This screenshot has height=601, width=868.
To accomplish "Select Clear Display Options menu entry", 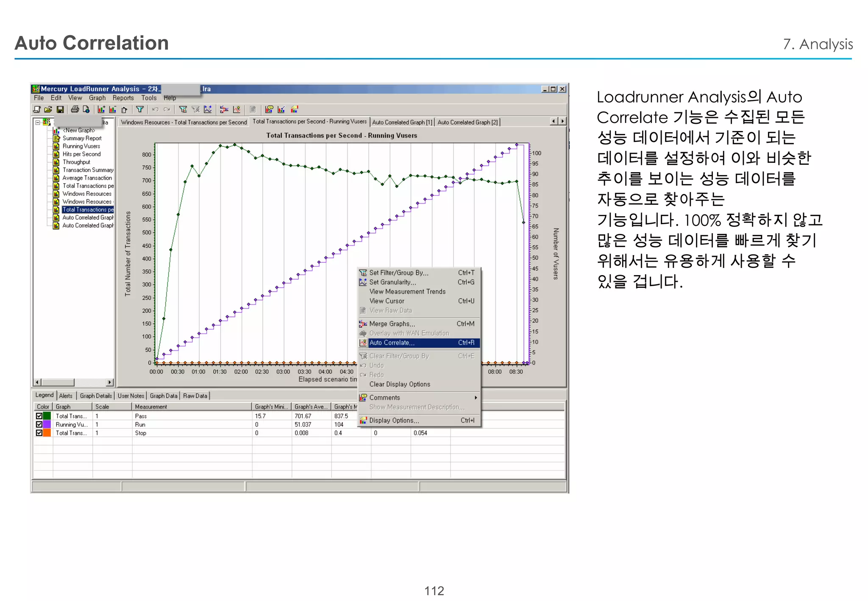I will pos(419,384).
